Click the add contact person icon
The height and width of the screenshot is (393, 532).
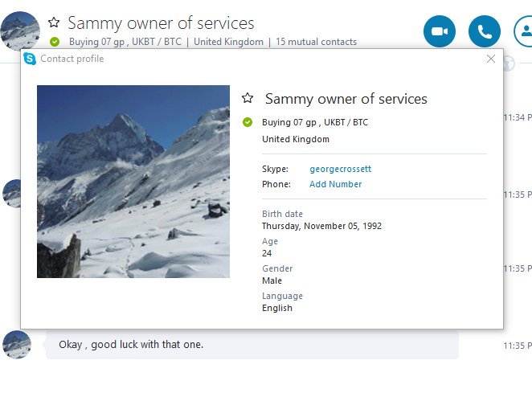pos(524,31)
